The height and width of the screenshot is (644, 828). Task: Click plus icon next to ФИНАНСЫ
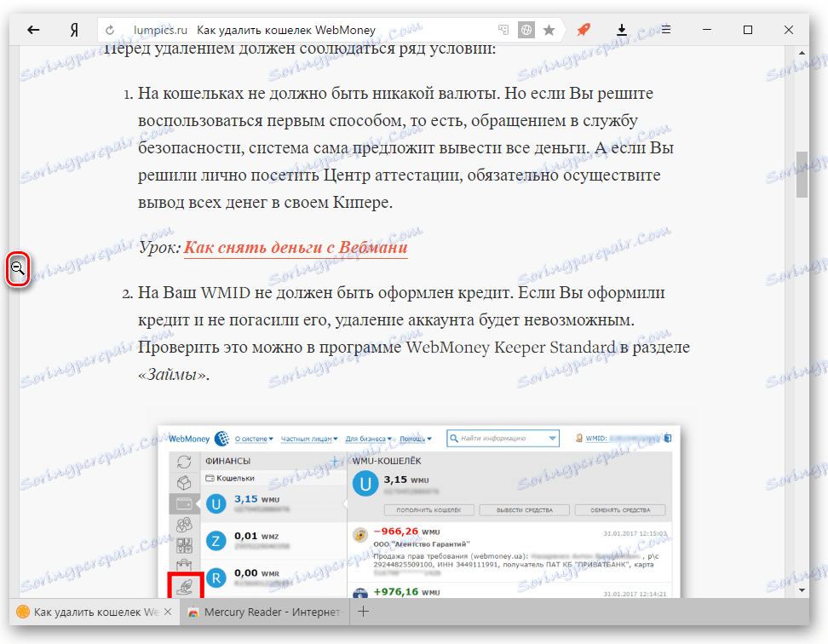(334, 461)
